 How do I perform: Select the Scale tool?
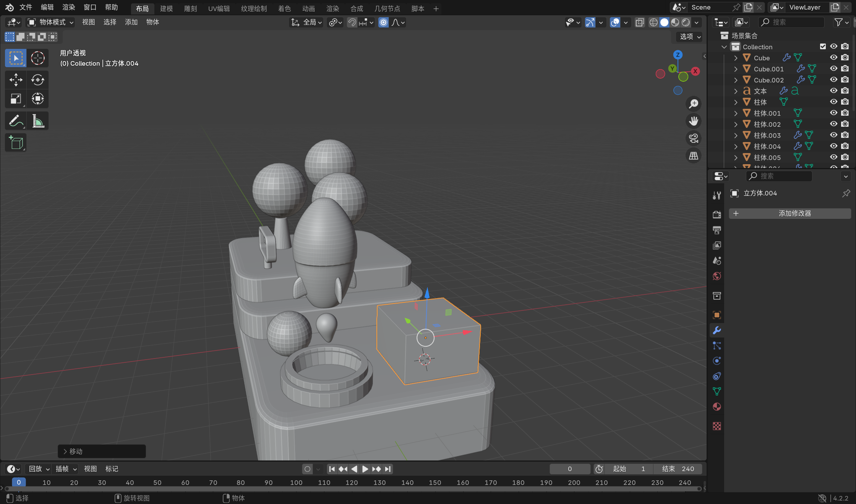16,99
